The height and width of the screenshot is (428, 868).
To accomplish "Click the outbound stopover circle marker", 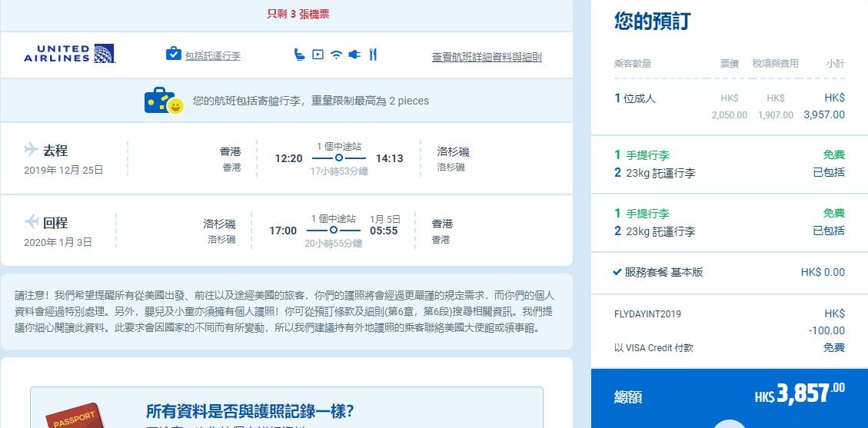I will tap(339, 158).
